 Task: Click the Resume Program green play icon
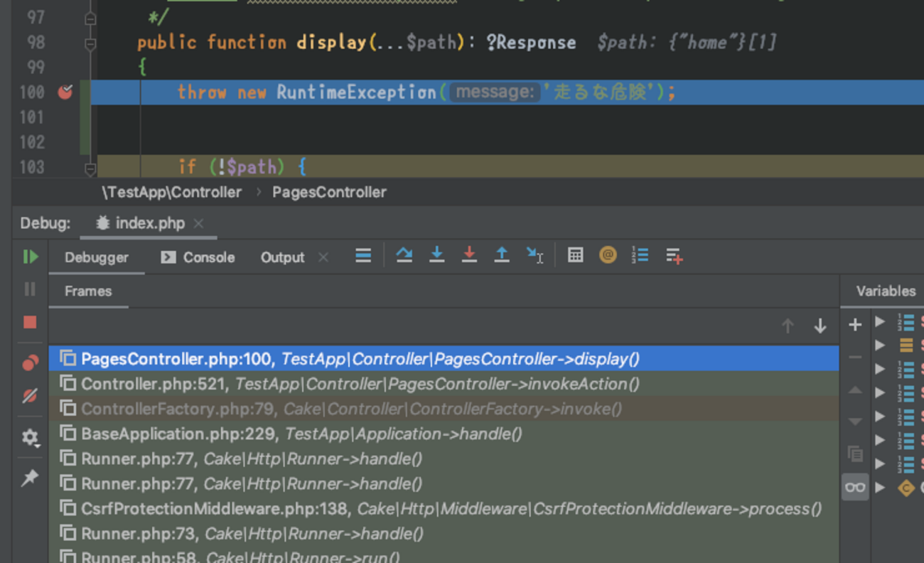point(30,257)
